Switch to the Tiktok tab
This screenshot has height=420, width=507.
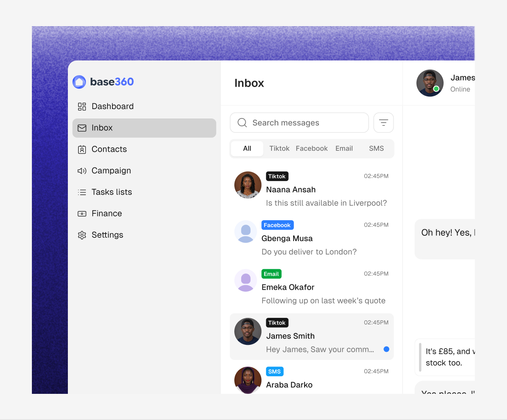pyautogui.click(x=279, y=149)
